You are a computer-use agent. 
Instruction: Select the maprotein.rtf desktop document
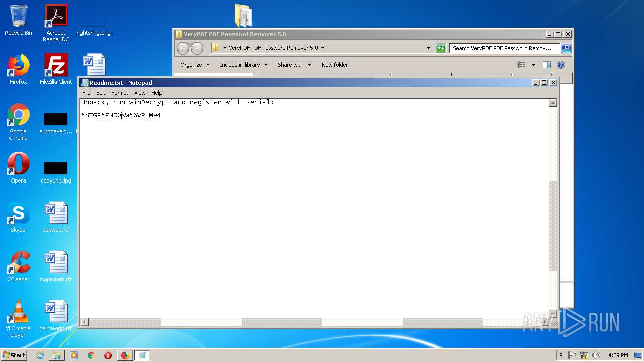pos(56,266)
